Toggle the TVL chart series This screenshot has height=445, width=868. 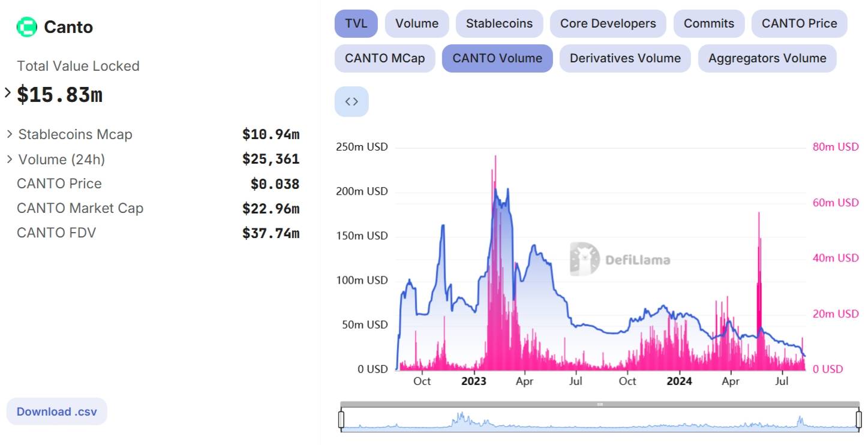point(356,23)
